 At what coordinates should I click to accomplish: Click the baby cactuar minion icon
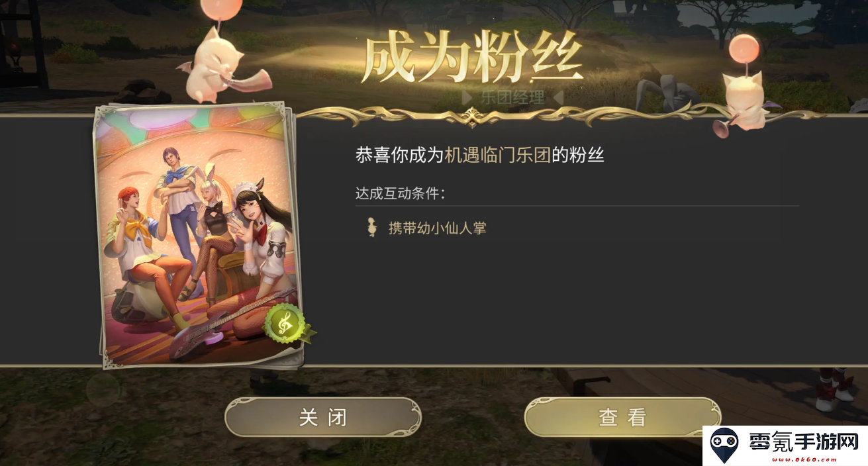pos(373,228)
